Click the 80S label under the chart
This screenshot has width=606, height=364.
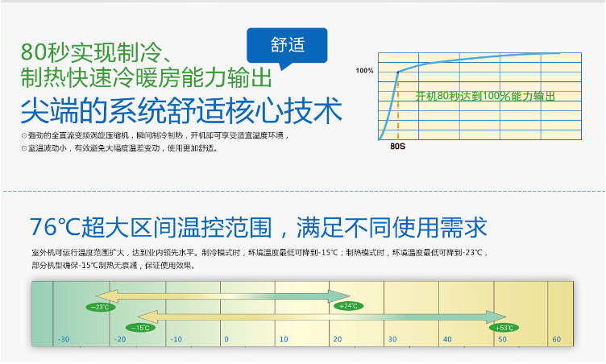(x=397, y=148)
